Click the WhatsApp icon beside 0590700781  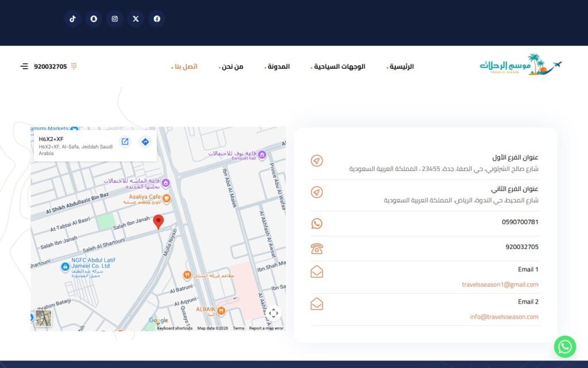(x=317, y=224)
